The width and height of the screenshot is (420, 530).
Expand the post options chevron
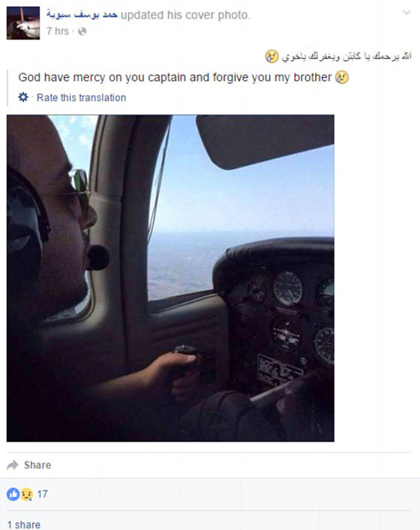(x=406, y=13)
